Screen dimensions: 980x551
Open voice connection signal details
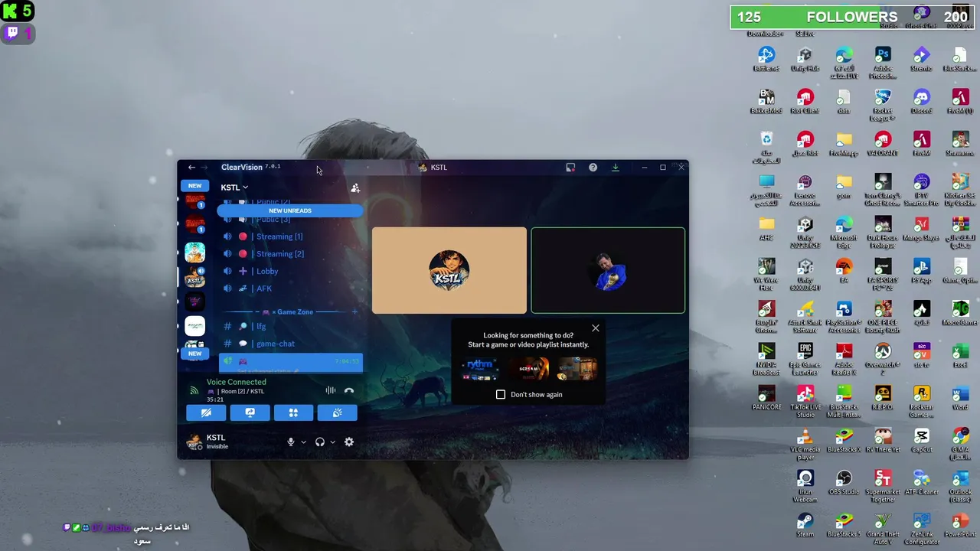point(194,390)
